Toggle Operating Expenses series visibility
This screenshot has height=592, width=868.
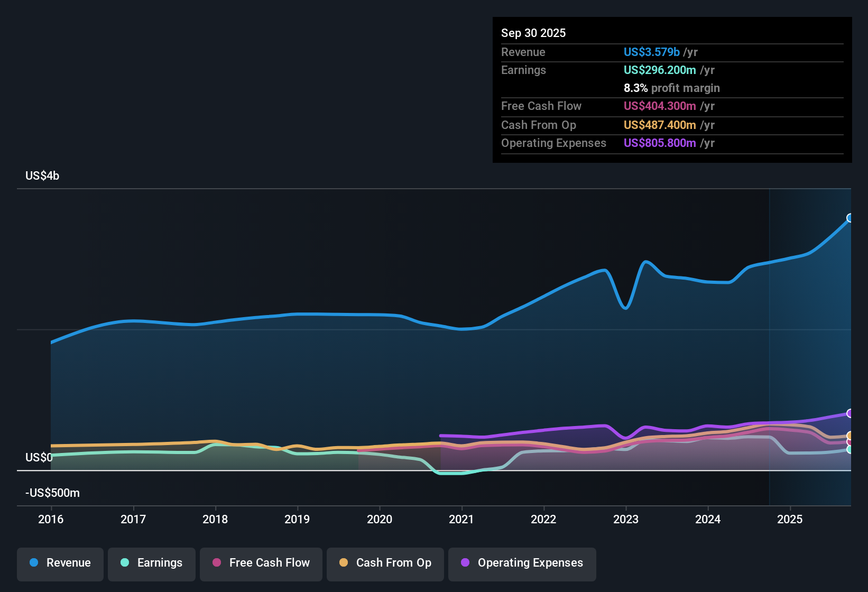pos(522,564)
